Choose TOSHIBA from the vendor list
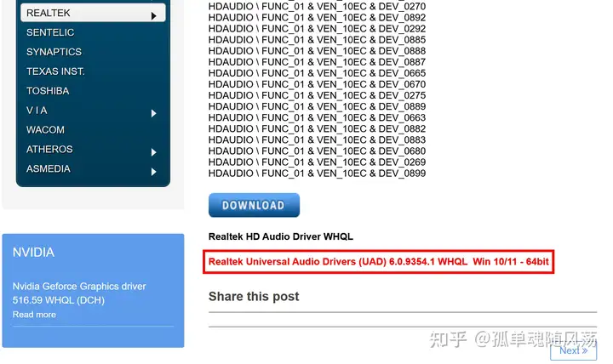 pos(48,91)
